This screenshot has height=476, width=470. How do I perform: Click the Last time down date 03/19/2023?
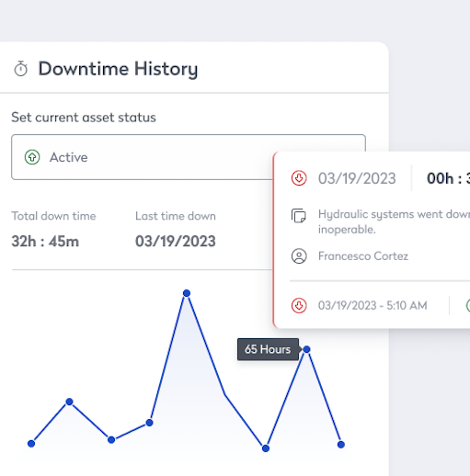tap(176, 242)
